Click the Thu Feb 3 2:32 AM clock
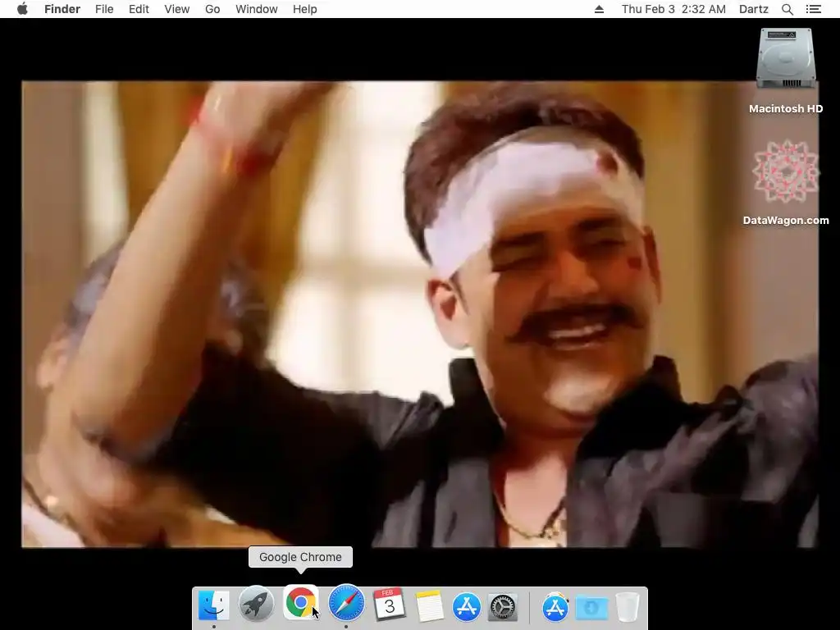This screenshot has height=630, width=840. click(673, 9)
